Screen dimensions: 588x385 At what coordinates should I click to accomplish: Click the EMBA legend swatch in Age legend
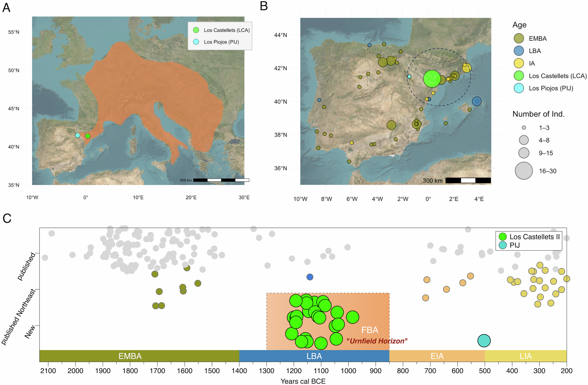[x=519, y=39]
